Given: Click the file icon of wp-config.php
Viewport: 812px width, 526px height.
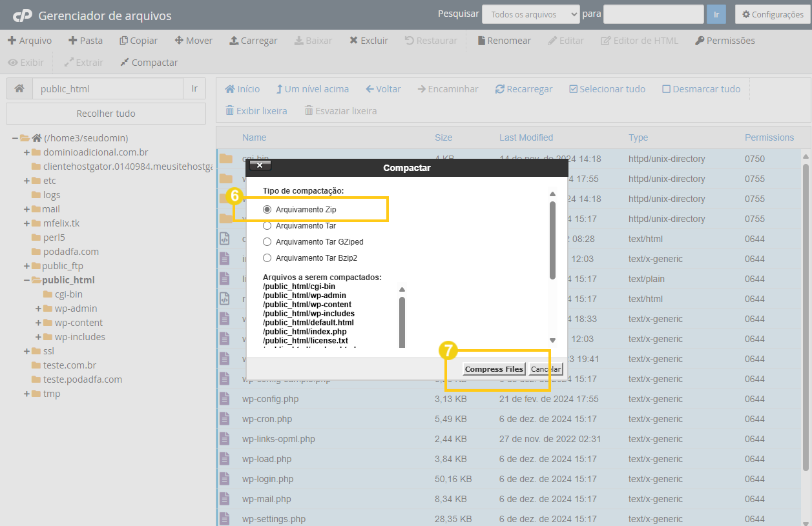Looking at the screenshot, I should [x=225, y=399].
